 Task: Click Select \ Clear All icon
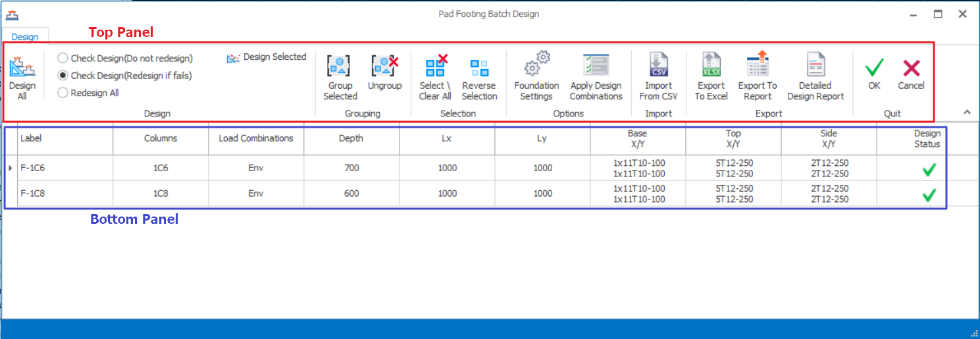coord(435,66)
